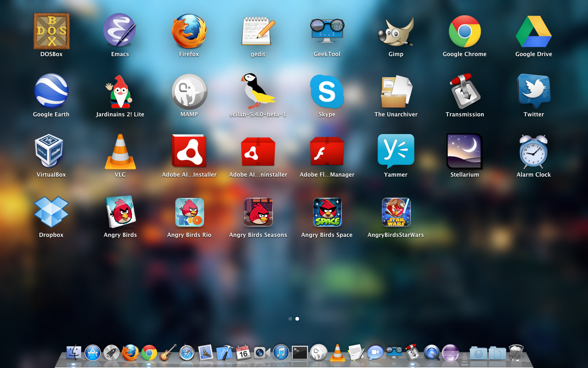Start the Jardinains 2! Lite game

point(120,92)
